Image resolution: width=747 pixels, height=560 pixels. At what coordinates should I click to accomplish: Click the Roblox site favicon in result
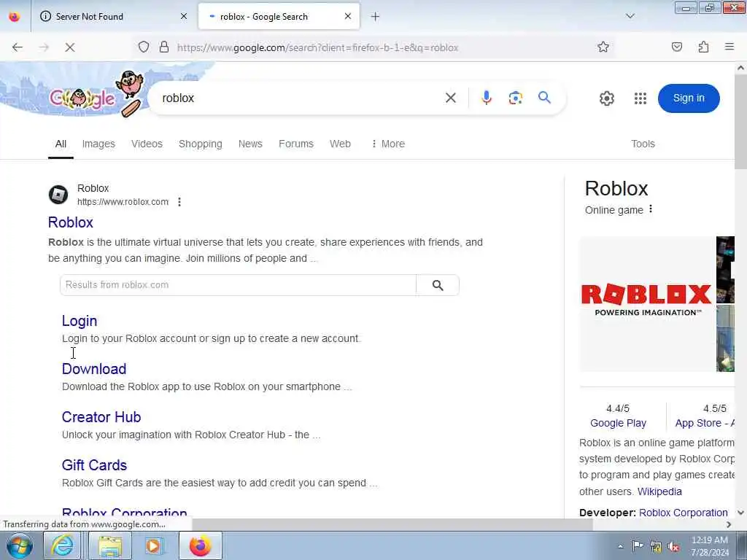(x=58, y=195)
